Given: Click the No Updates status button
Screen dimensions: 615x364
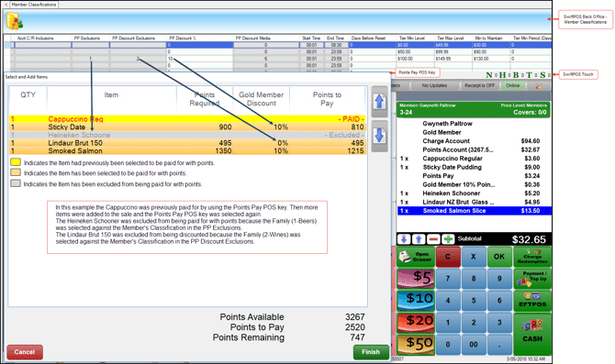Looking at the screenshot, I should [x=434, y=86].
